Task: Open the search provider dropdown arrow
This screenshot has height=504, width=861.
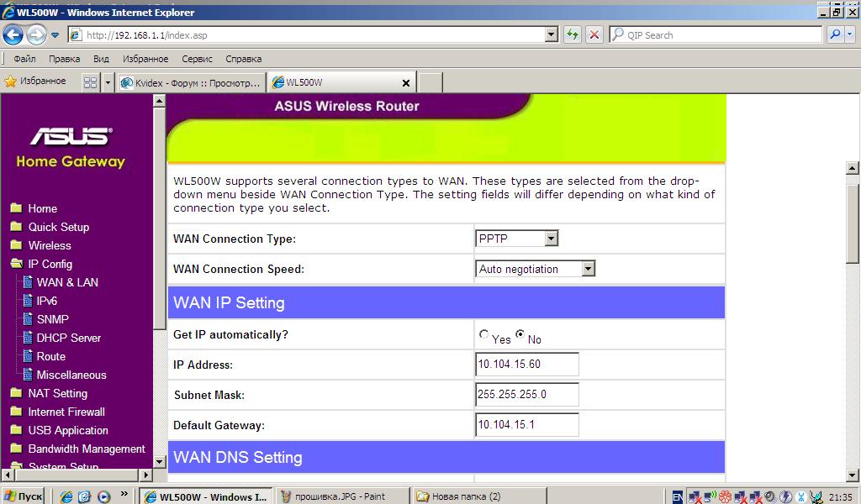Action: pos(850,34)
